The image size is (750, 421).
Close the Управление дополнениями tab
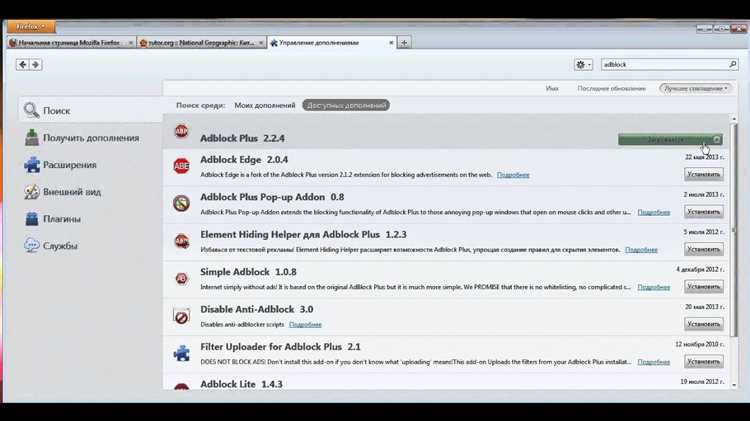391,43
